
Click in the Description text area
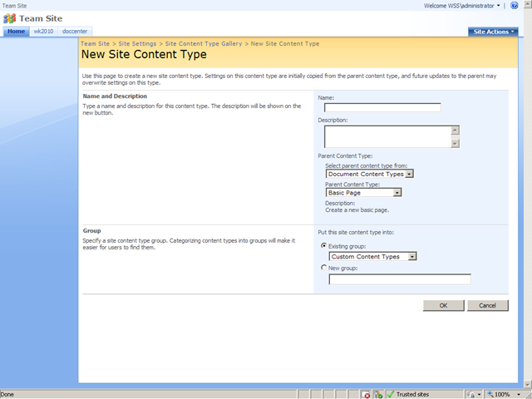pyautogui.click(x=387, y=136)
